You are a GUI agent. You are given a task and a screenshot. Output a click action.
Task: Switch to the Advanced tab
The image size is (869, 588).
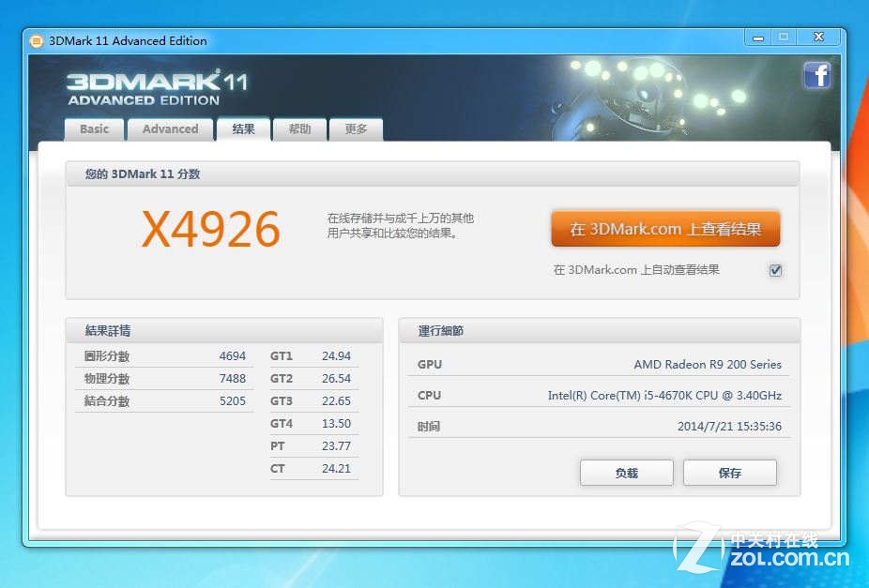[170, 129]
